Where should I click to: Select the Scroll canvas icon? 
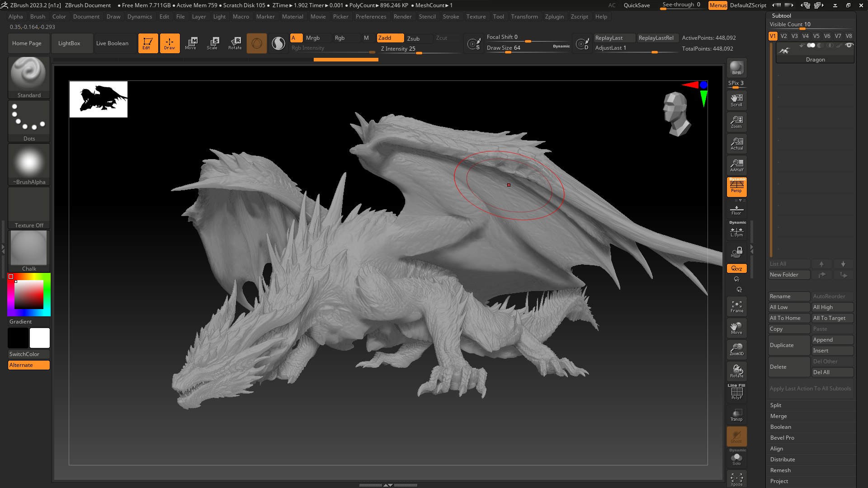point(736,100)
